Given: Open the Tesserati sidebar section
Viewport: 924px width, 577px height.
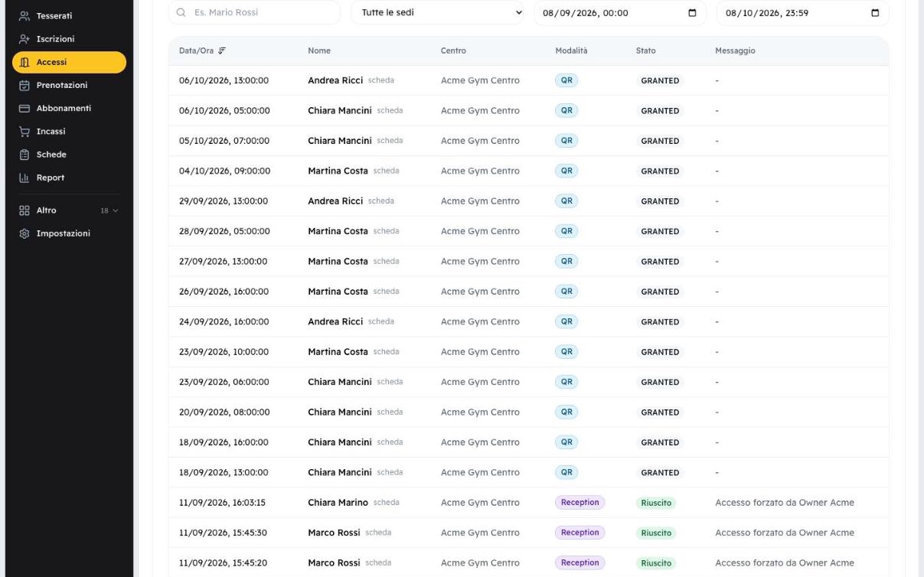Looking at the screenshot, I should click(x=69, y=16).
